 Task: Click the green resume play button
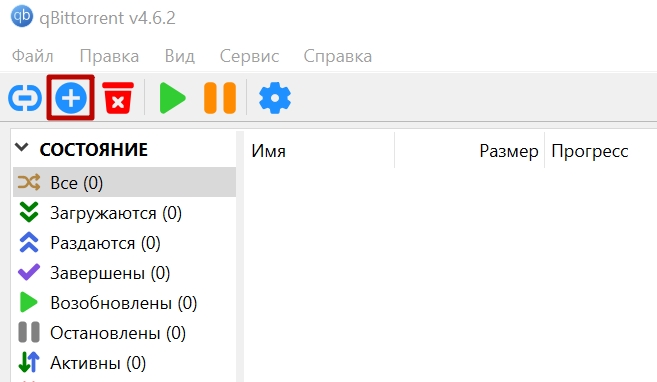(x=172, y=98)
